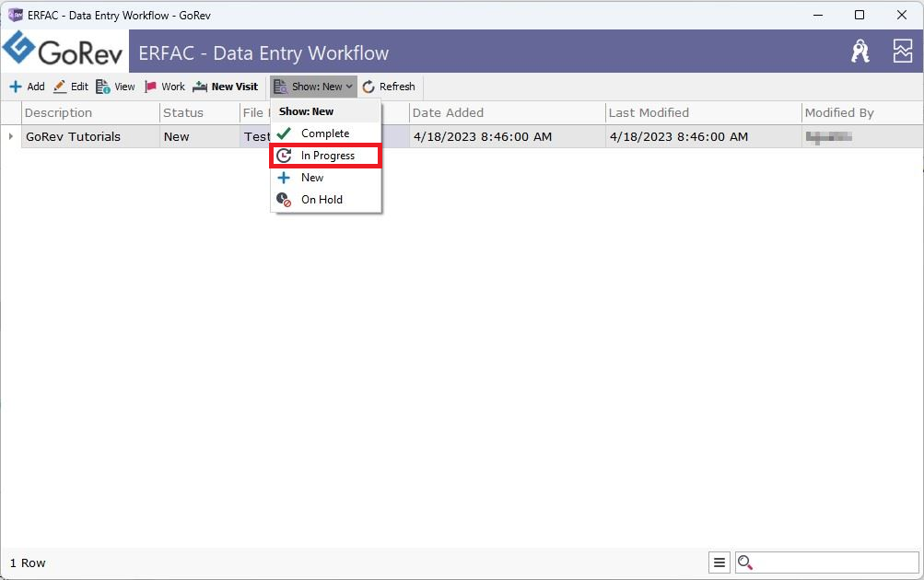This screenshot has height=580, width=924.
Task: Click the blue plus New icon
Action: 284,178
